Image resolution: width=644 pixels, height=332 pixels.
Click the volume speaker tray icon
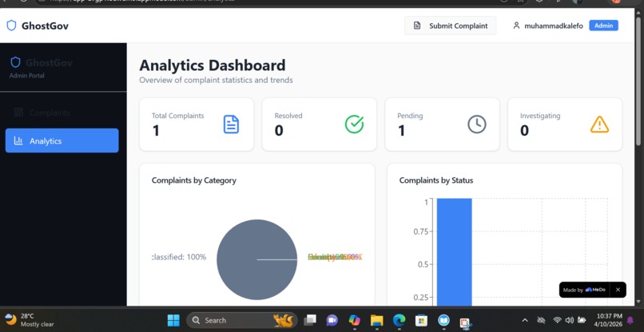[x=569, y=320]
